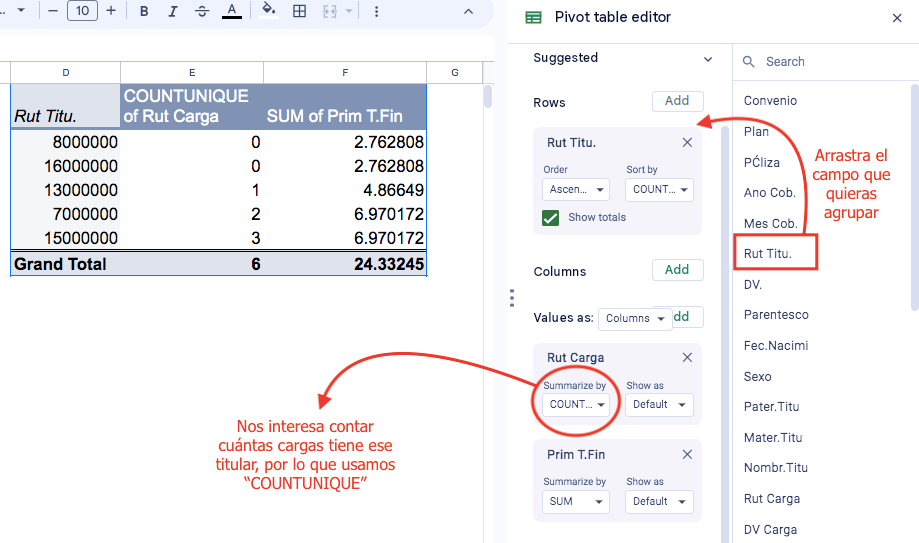Select the Mater.Titu field
Image resolution: width=919 pixels, height=543 pixels.
point(773,437)
